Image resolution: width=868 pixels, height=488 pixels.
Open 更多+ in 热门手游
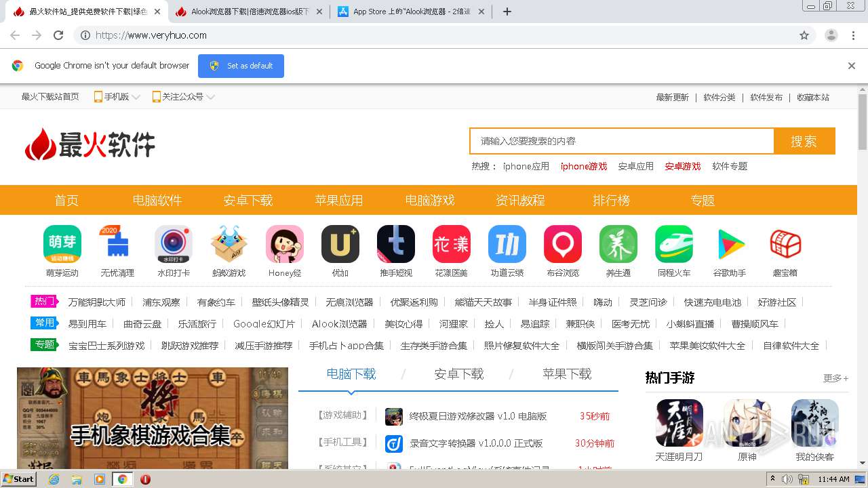pyautogui.click(x=835, y=378)
